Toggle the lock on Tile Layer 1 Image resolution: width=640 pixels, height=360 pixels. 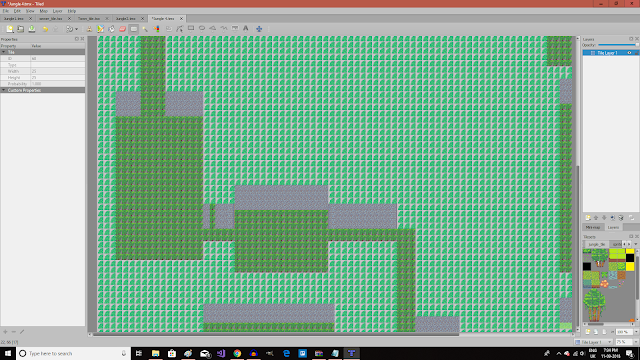point(636,53)
